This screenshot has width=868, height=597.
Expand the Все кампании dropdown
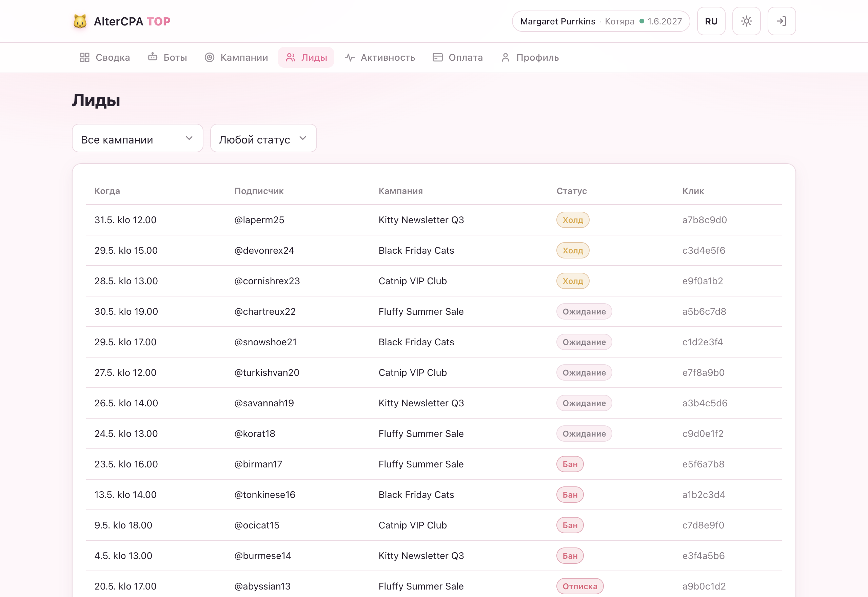pos(138,138)
